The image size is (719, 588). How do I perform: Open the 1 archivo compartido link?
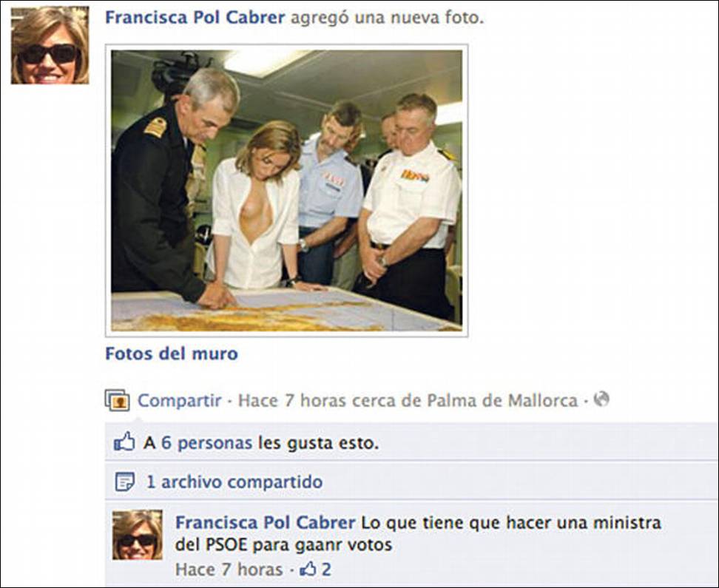coord(234,481)
